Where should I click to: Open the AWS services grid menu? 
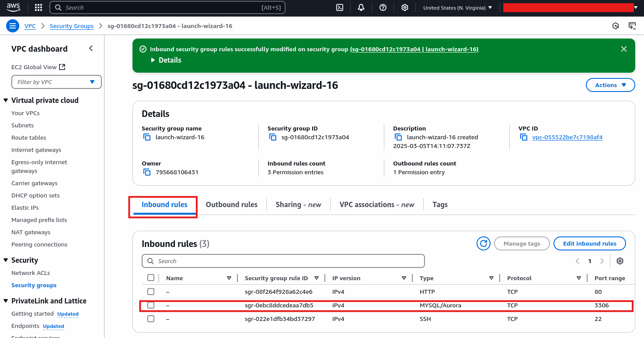[38, 7]
